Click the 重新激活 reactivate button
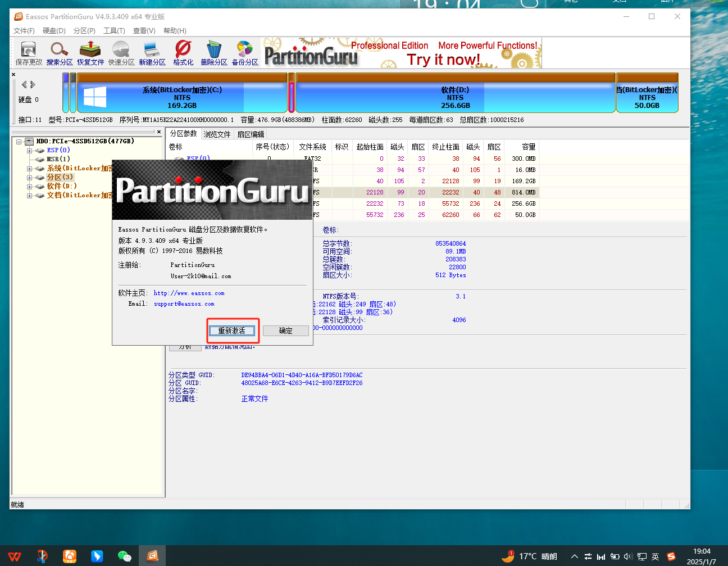 232,331
